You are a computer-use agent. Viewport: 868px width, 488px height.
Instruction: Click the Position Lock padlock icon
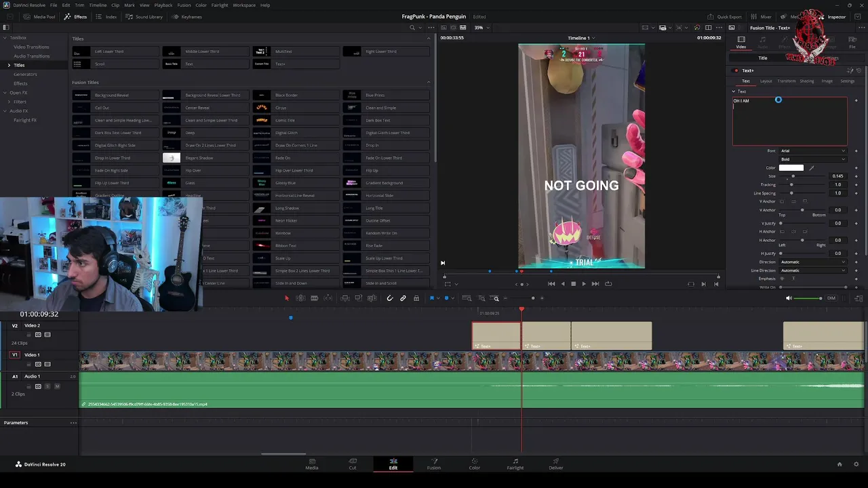point(416,298)
